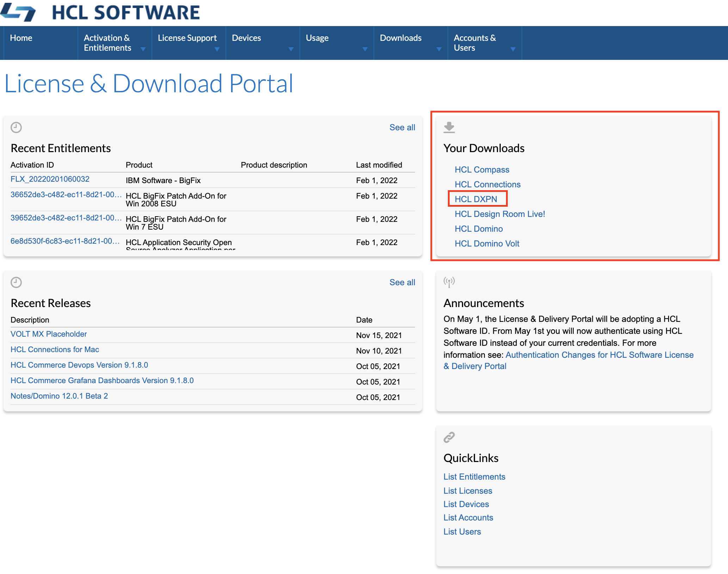The width and height of the screenshot is (728, 574).
Task: Click See all for Recent Entitlements
Action: click(402, 127)
